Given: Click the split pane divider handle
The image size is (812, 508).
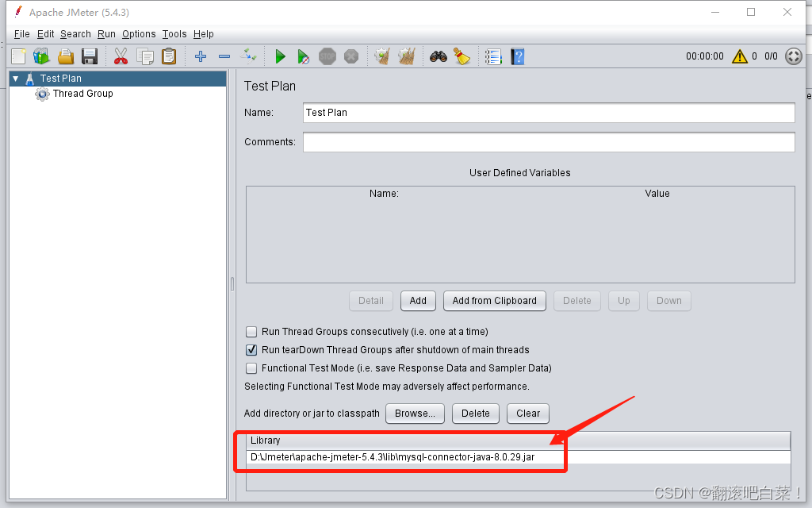Looking at the screenshot, I should 232,283.
